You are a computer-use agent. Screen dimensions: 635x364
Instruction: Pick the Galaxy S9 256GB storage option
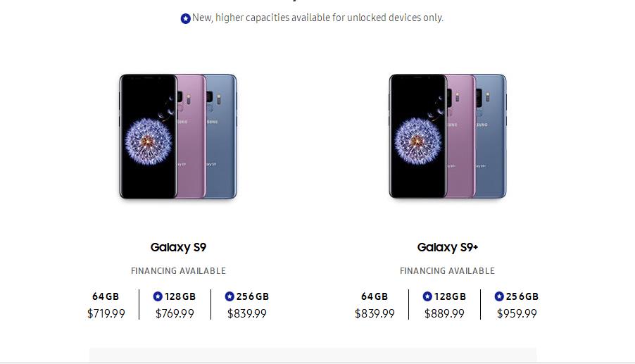[x=247, y=305]
